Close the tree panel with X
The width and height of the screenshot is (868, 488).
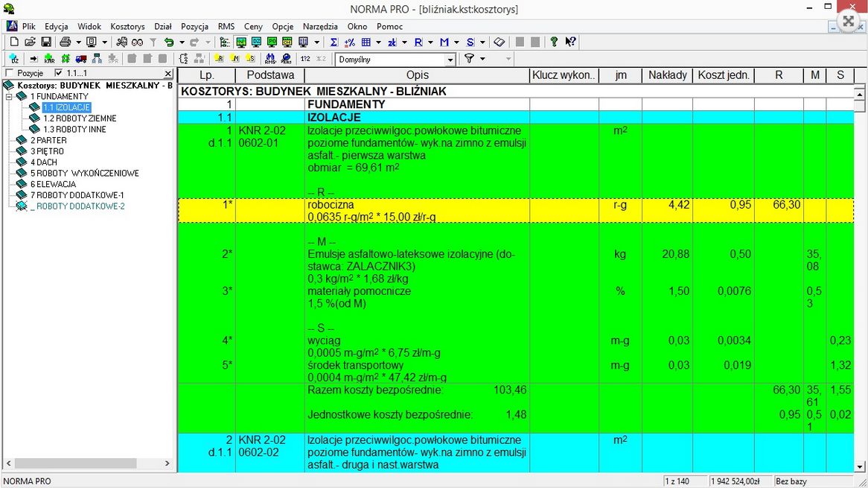coord(168,73)
